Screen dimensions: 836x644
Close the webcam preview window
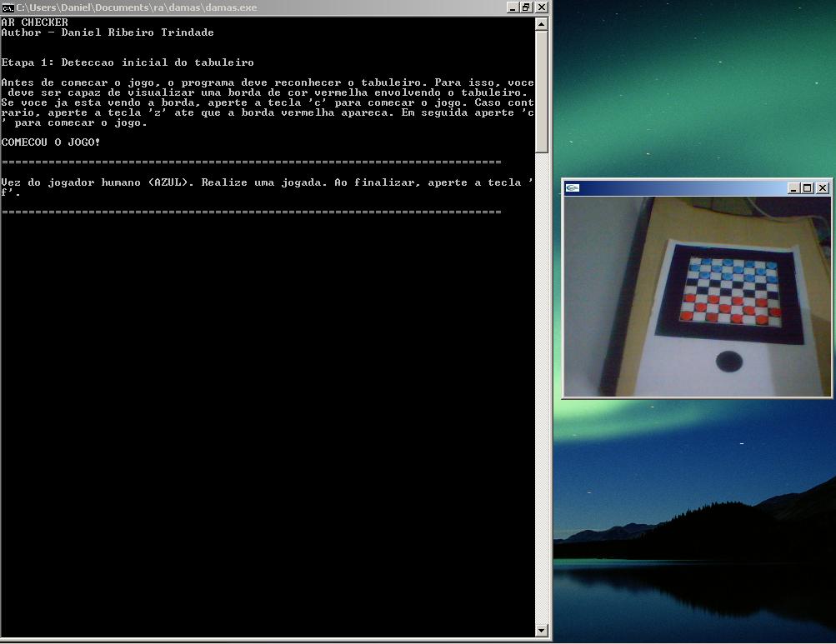click(822, 188)
